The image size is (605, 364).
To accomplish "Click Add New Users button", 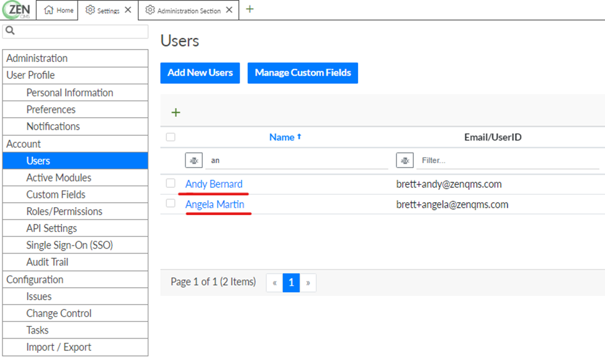I will coord(200,73).
